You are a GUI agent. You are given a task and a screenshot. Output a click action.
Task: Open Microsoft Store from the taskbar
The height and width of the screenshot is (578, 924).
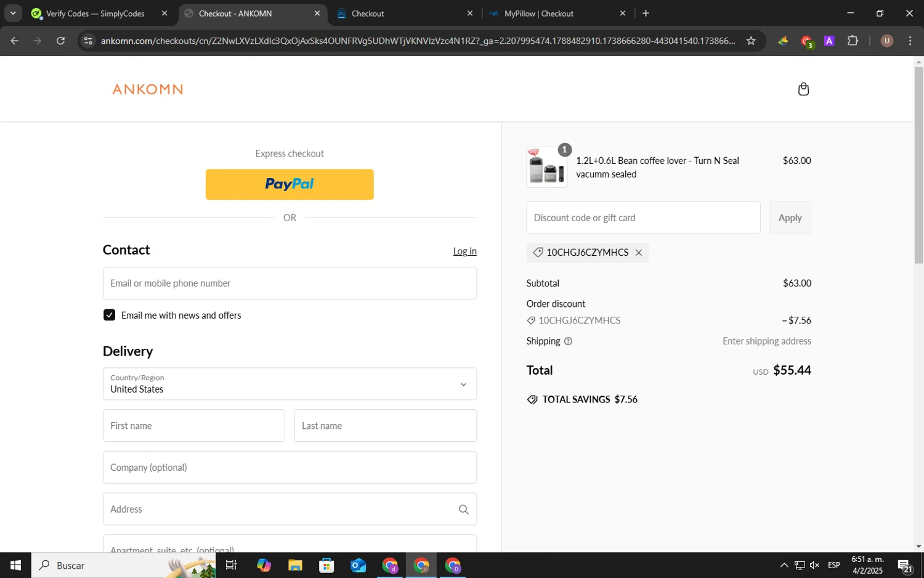click(326, 565)
